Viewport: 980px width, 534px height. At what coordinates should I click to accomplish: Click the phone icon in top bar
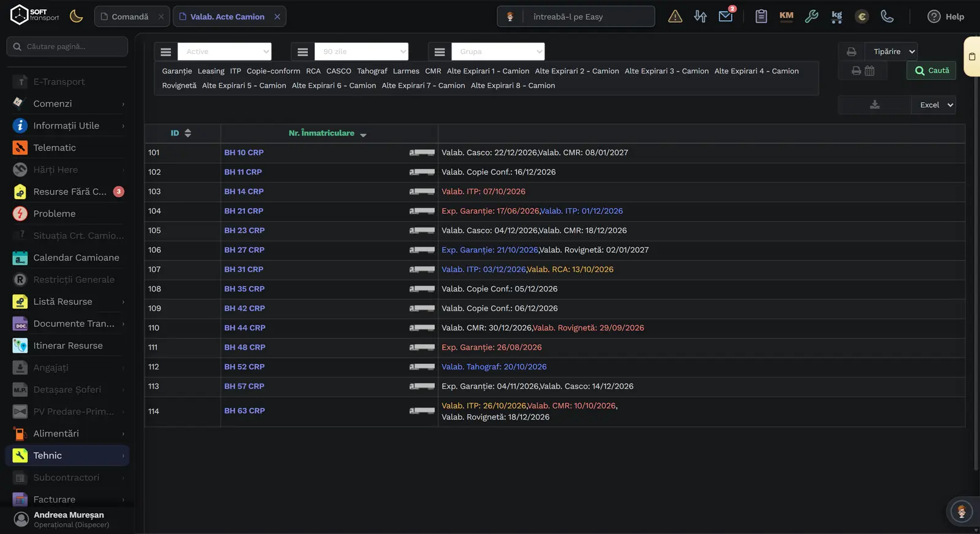pos(887,17)
